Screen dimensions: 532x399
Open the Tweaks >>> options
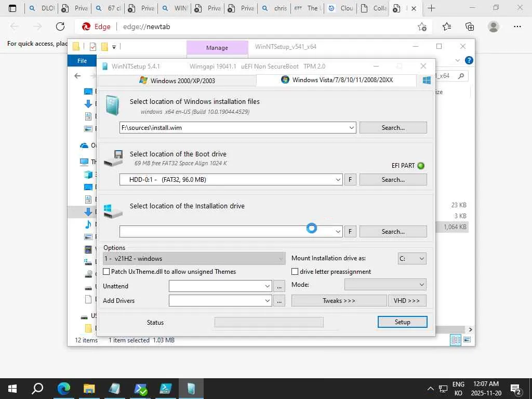(x=339, y=301)
